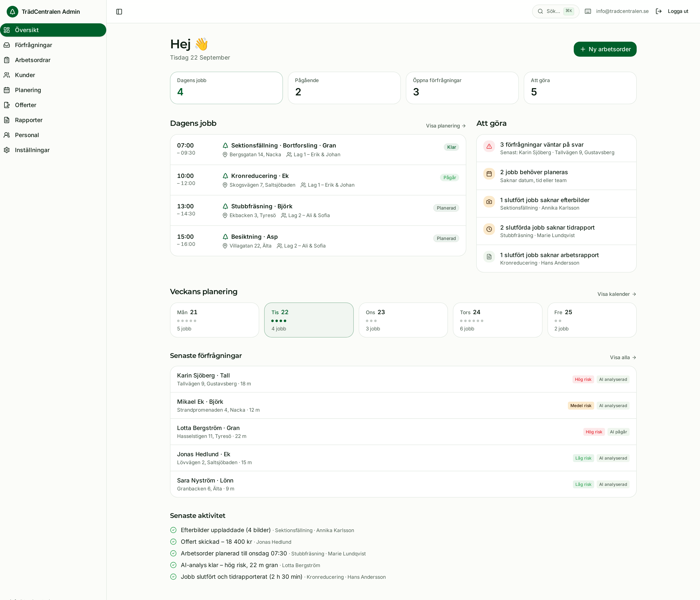Open the Lotta Bergström · Gran request

tap(403, 432)
